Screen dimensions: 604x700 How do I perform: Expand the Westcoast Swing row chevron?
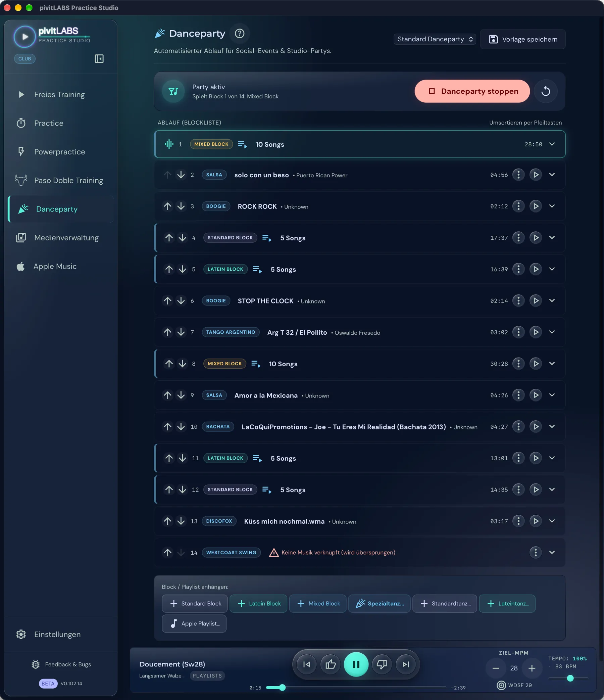pyautogui.click(x=552, y=552)
